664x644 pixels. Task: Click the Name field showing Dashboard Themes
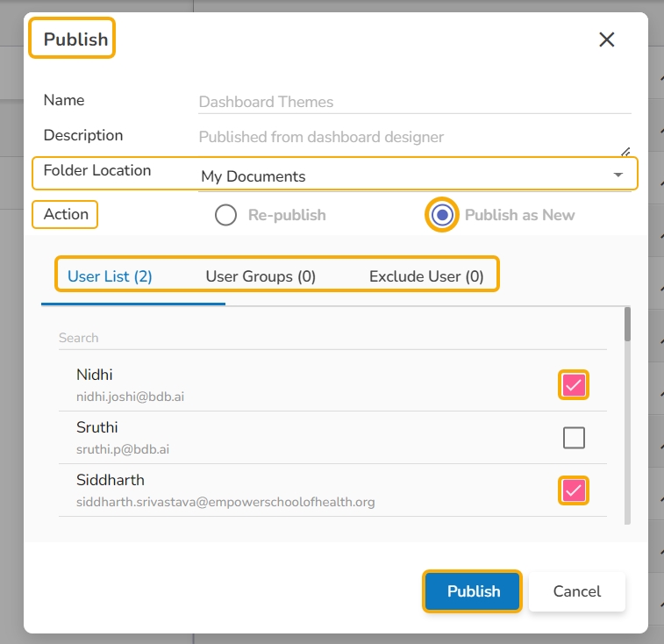[412, 102]
